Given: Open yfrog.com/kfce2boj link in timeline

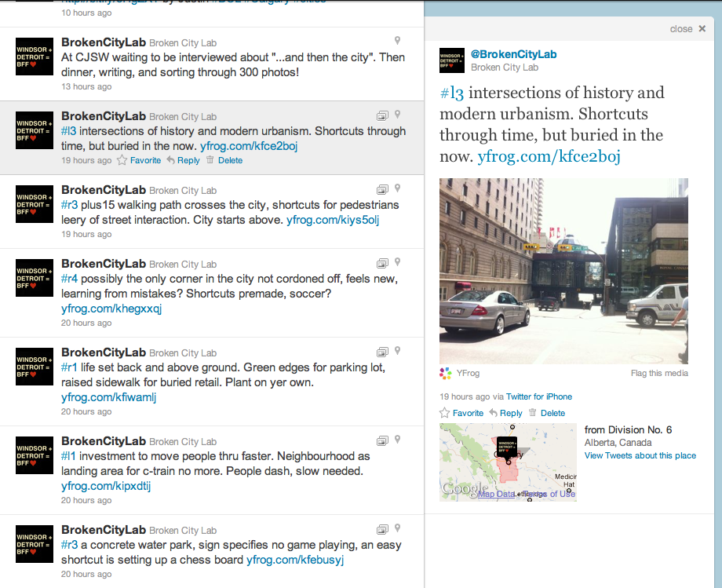Looking at the screenshot, I should tap(249, 146).
